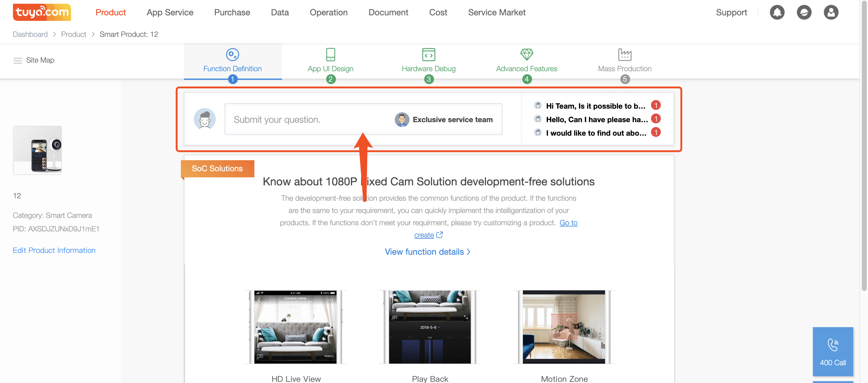The height and width of the screenshot is (383, 868).
Task: Click the Advanced Features diamond icon
Action: pos(527,54)
